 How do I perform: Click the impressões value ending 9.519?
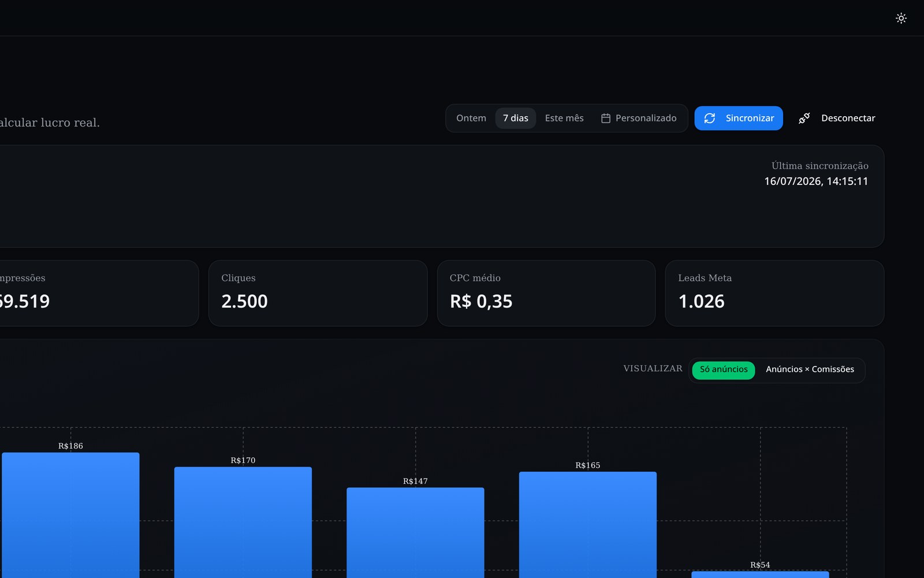[25, 301]
